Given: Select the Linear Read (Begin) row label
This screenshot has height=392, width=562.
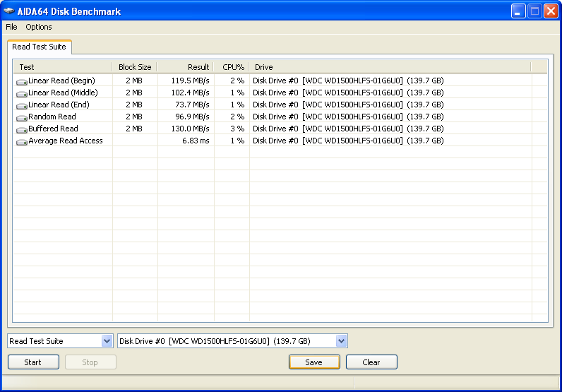Looking at the screenshot, I should pos(61,81).
